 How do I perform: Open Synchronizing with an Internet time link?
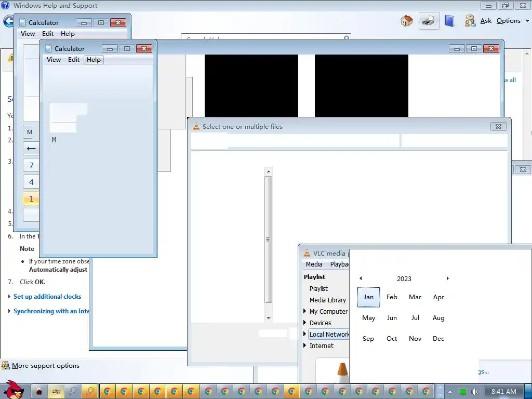click(x=51, y=311)
